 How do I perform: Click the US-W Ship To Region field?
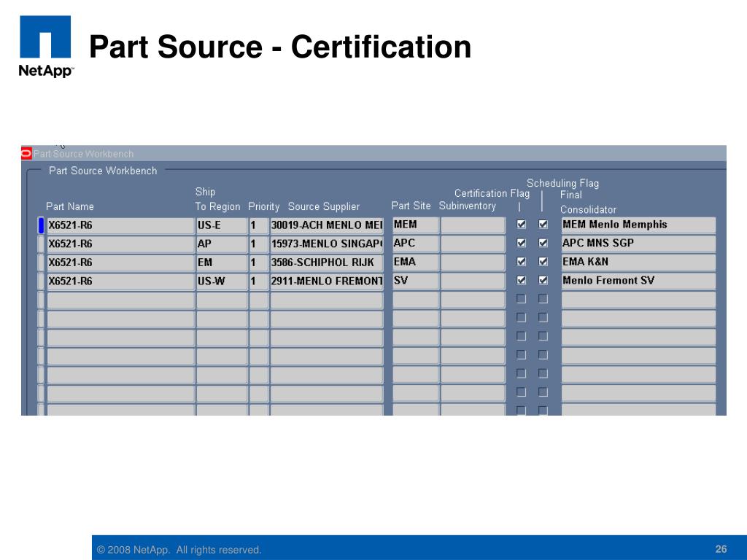click(222, 281)
